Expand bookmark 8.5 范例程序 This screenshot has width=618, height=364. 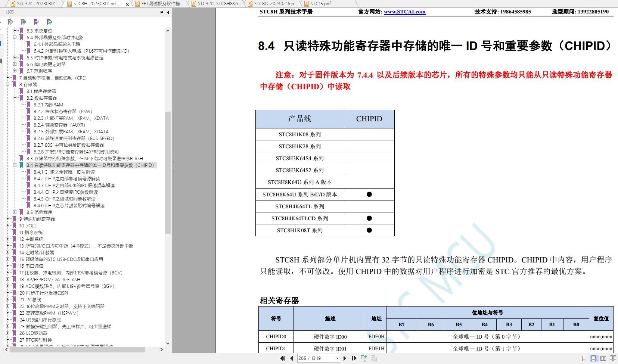point(15,212)
